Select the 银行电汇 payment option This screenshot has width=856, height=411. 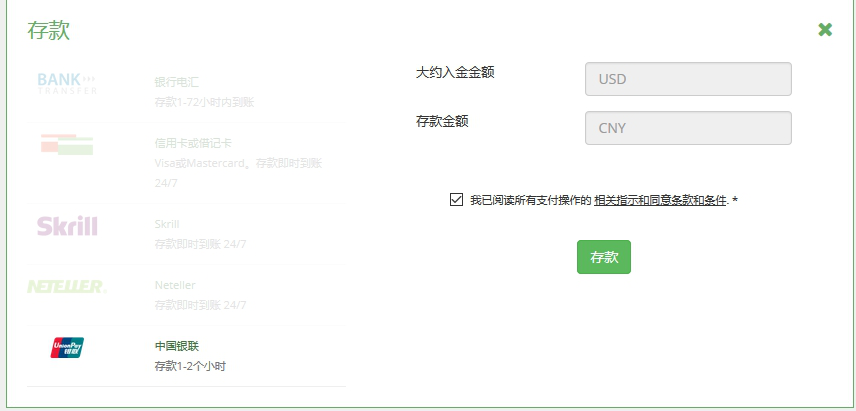(176, 82)
